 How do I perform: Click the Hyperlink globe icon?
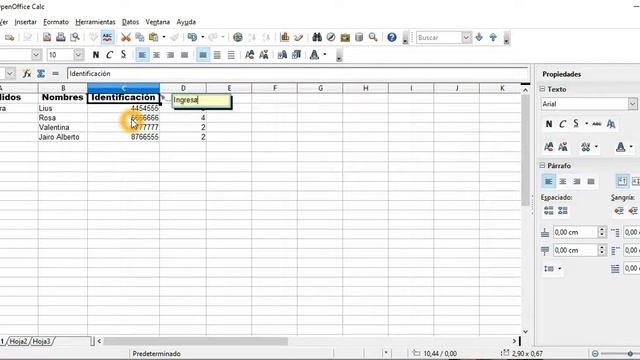coord(238,38)
